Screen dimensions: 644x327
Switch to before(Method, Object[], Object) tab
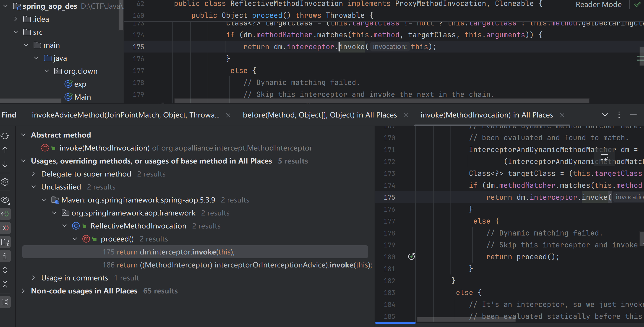click(320, 115)
